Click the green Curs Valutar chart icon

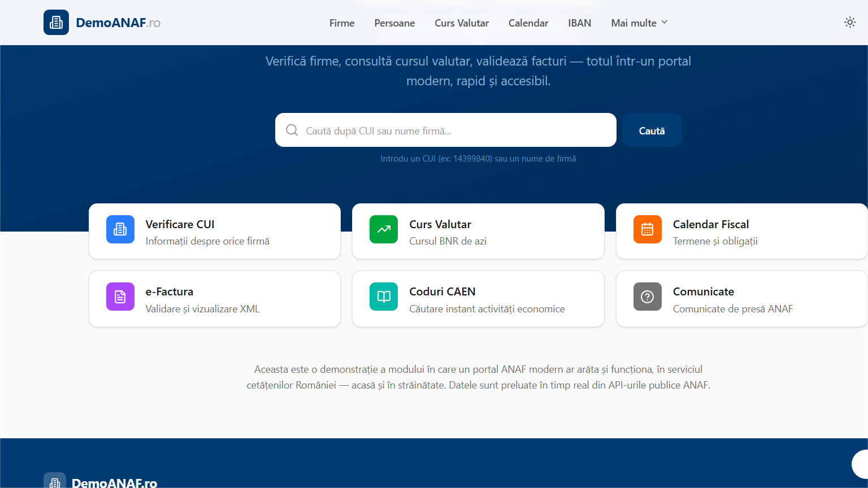(384, 229)
